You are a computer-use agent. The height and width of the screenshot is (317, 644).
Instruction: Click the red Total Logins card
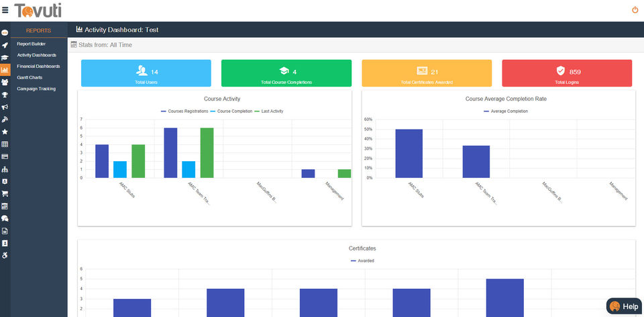pyautogui.click(x=567, y=73)
